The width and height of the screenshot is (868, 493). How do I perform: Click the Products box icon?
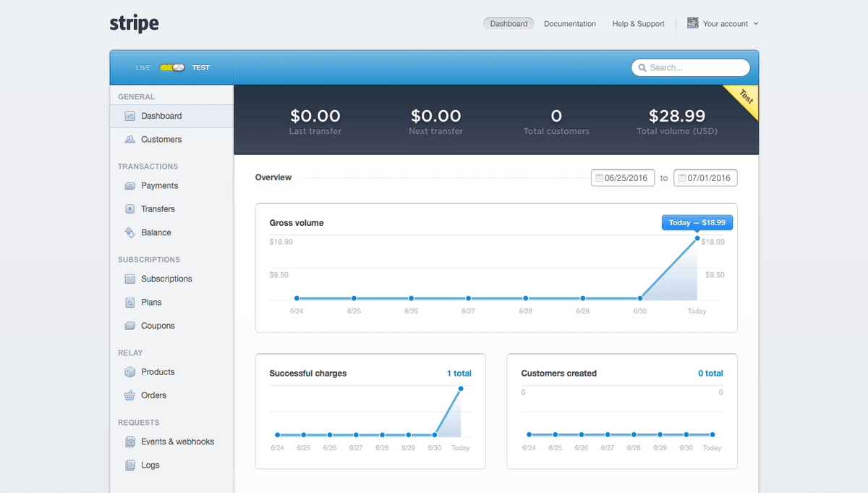click(x=130, y=372)
